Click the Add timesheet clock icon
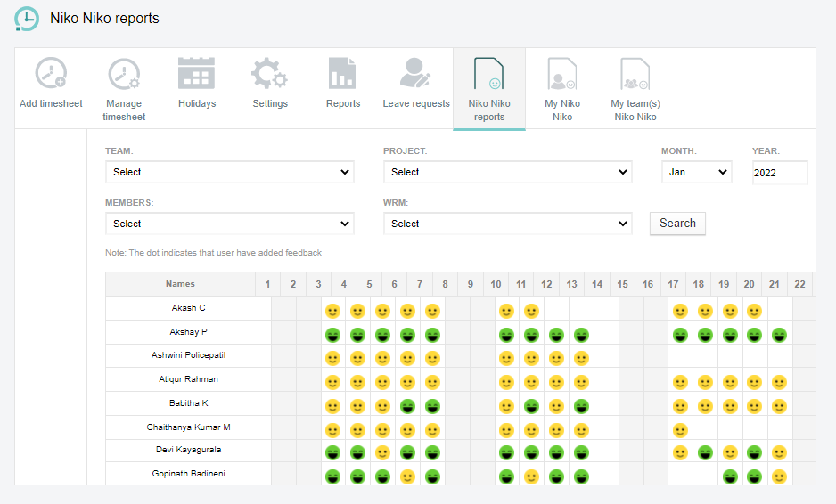This screenshot has height=504, width=836. point(51,74)
